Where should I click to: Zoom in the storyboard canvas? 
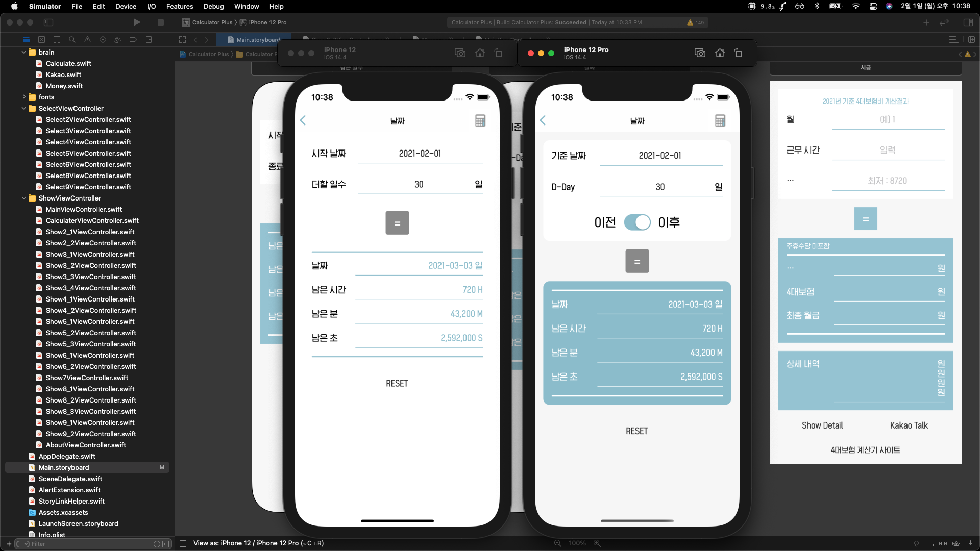click(597, 544)
